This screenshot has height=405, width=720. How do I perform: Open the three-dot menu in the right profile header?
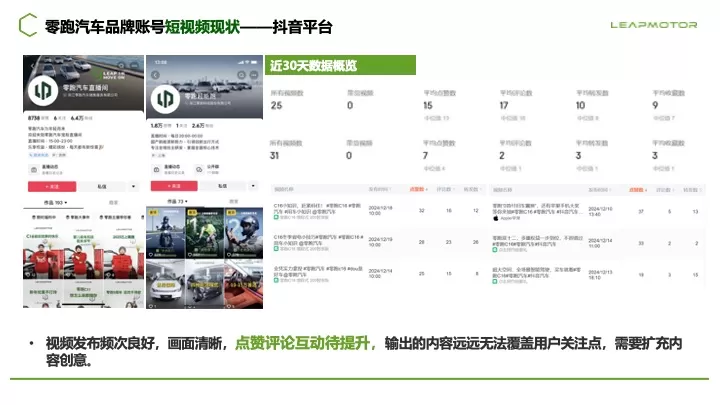coord(254,75)
